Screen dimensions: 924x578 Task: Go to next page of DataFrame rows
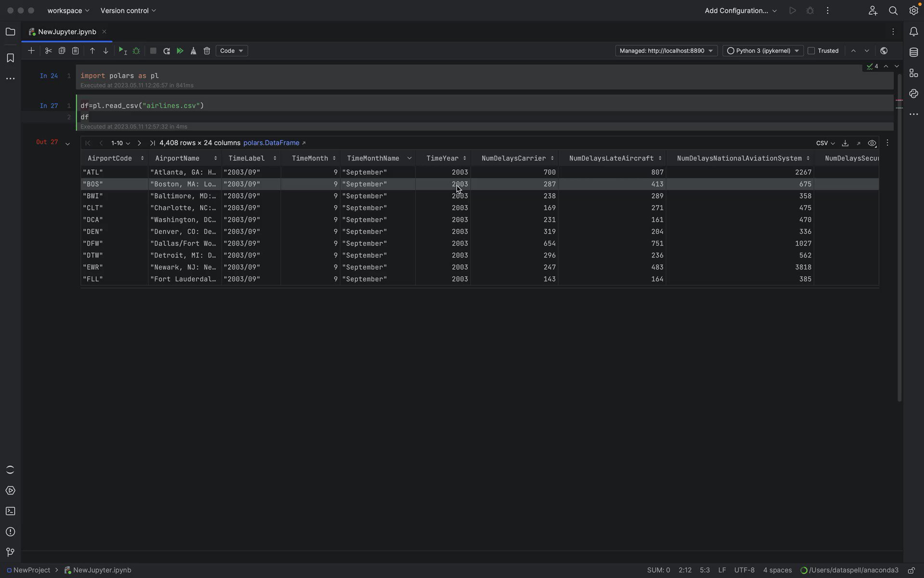pyautogui.click(x=139, y=143)
